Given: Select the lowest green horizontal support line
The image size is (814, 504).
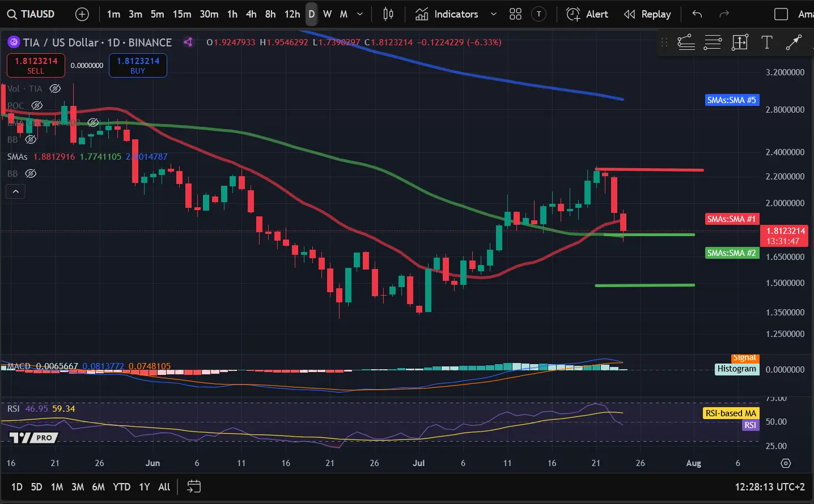Looking at the screenshot, I should coord(645,285).
